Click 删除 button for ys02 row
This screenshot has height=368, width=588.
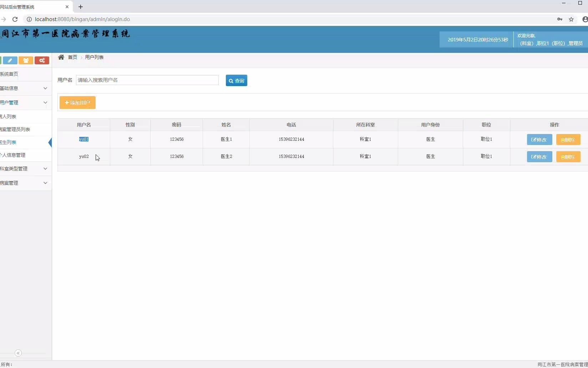pyautogui.click(x=568, y=156)
